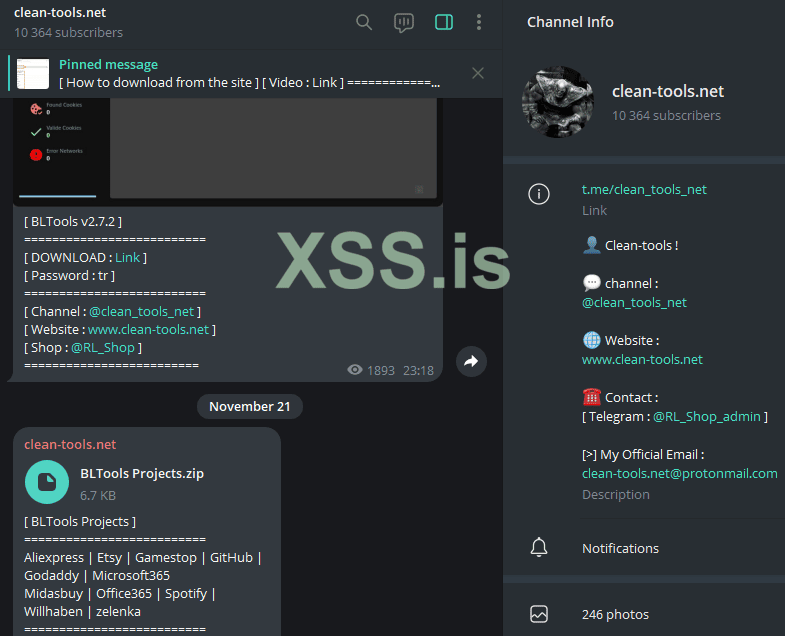Click the message view count eye icon
785x636 pixels.
pyautogui.click(x=355, y=370)
